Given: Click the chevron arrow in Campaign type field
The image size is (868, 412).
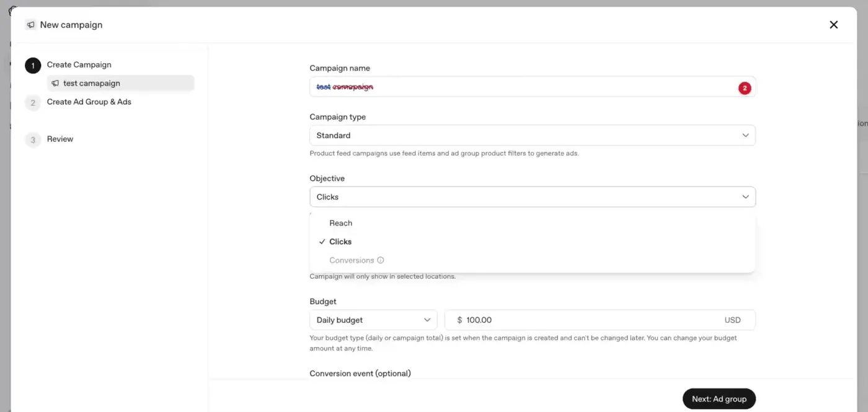Looking at the screenshot, I should tap(745, 135).
